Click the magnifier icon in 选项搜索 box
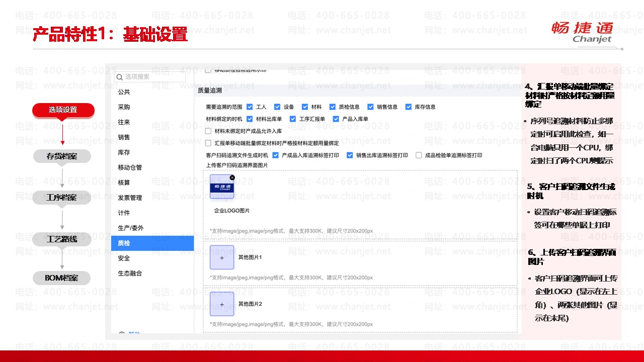Viewport: 644px width, 362px height. 119,77
